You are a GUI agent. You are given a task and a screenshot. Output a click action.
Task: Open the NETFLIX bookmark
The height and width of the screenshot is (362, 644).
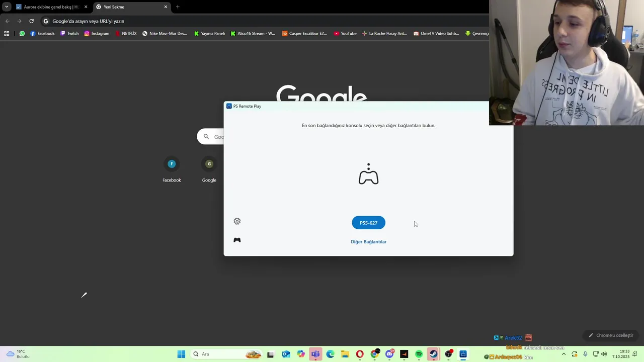tap(126, 34)
